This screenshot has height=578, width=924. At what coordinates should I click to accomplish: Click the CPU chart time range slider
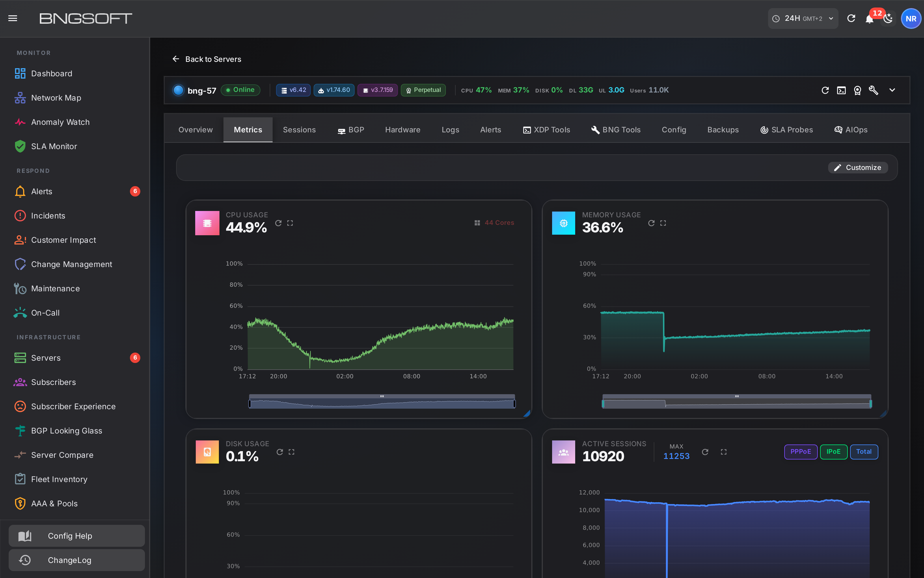coord(382,402)
